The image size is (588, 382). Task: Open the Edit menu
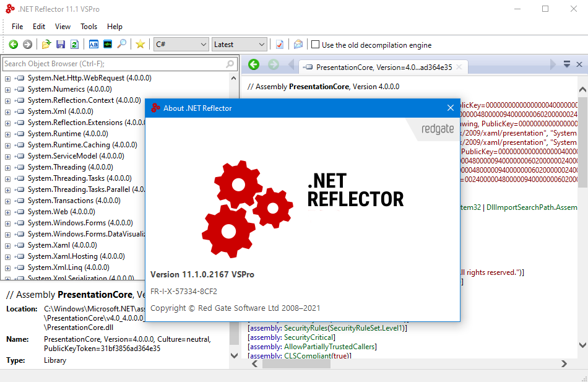(39, 27)
